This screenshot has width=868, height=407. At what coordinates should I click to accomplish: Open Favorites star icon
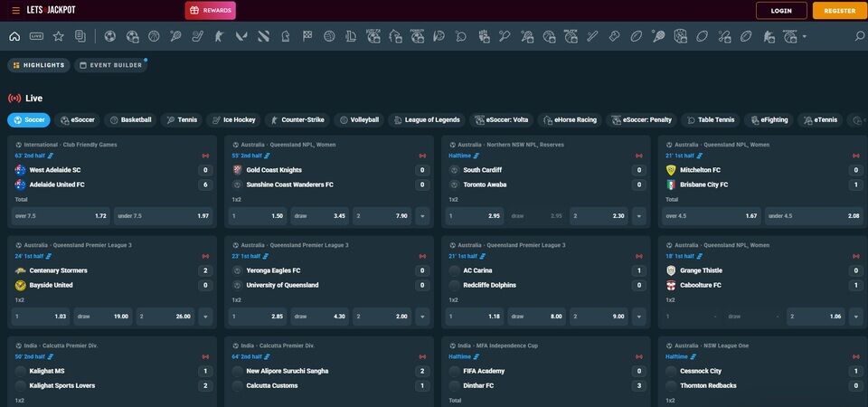(58, 36)
